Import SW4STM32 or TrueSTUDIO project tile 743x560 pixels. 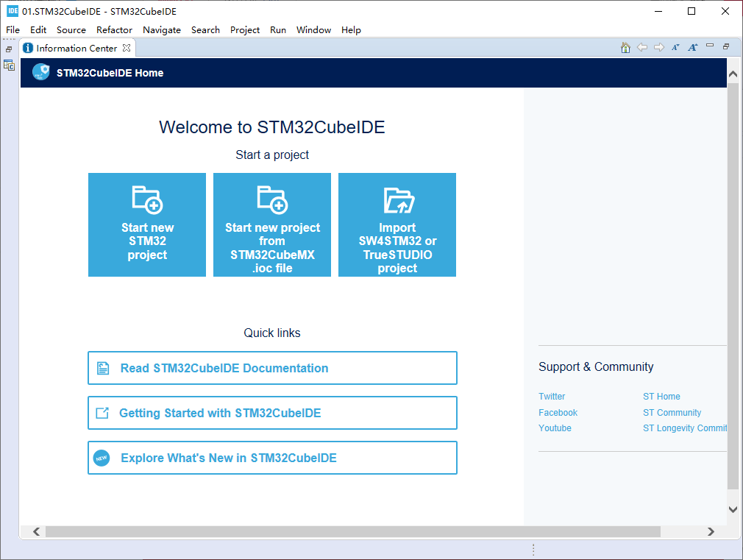pyautogui.click(x=397, y=224)
